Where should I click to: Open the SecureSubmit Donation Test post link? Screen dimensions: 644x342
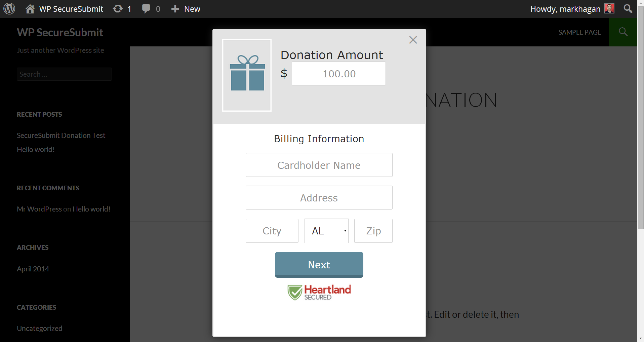click(61, 136)
